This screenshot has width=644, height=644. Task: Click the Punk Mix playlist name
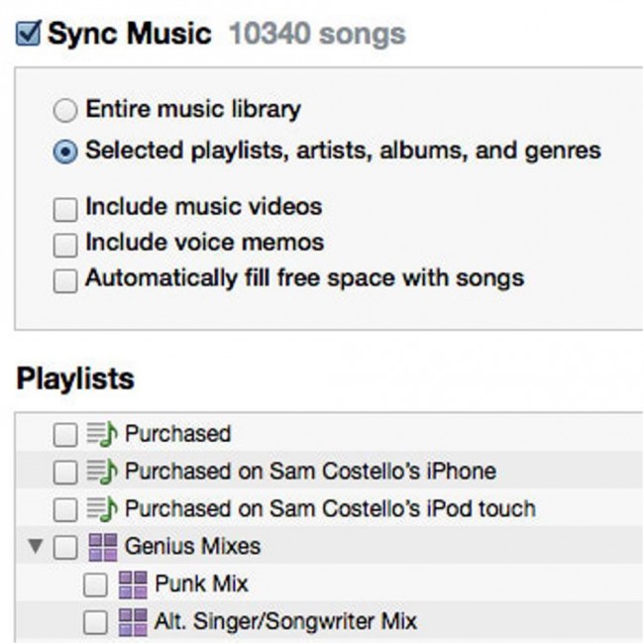(x=201, y=584)
